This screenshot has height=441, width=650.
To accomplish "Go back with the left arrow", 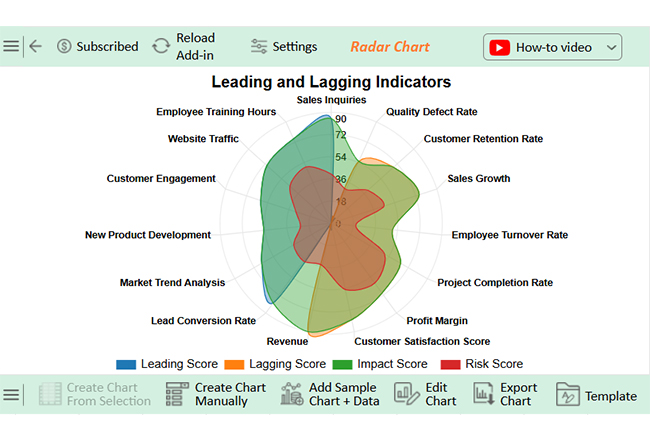I will pos(36,46).
